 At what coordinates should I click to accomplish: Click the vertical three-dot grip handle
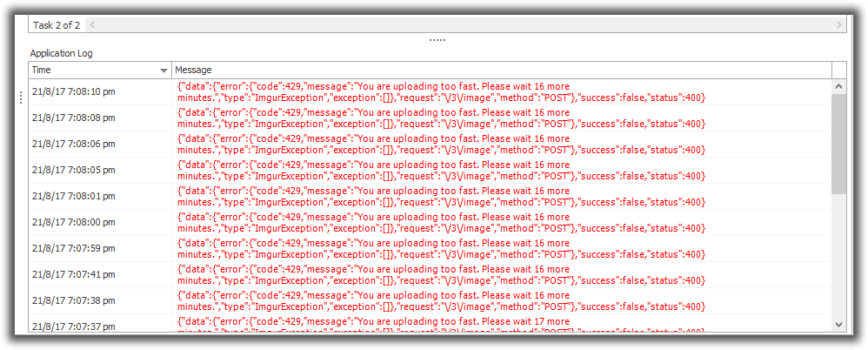pos(21,98)
